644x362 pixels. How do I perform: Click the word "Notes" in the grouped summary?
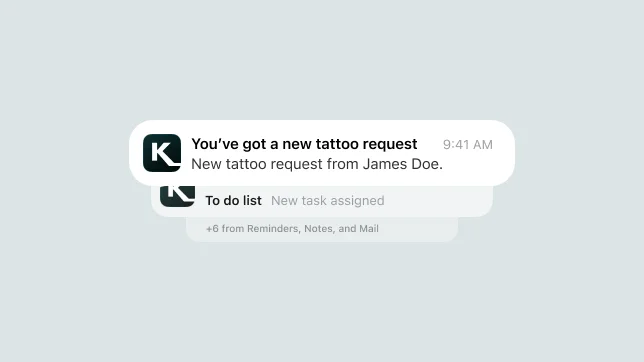(318, 229)
